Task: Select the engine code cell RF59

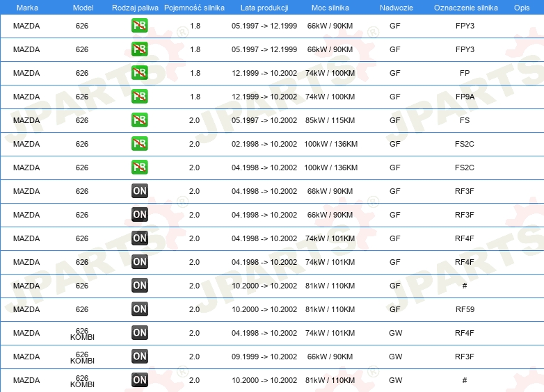Action: coord(465,309)
